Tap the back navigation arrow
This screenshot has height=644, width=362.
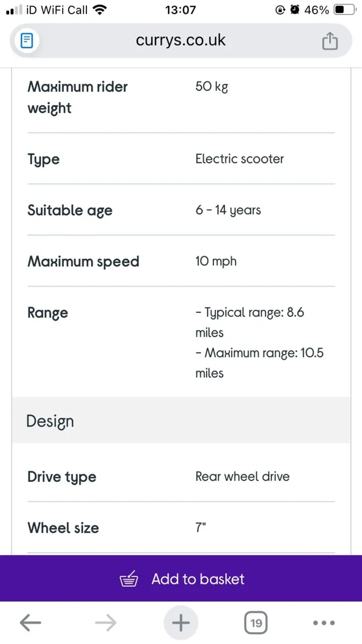click(x=30, y=623)
